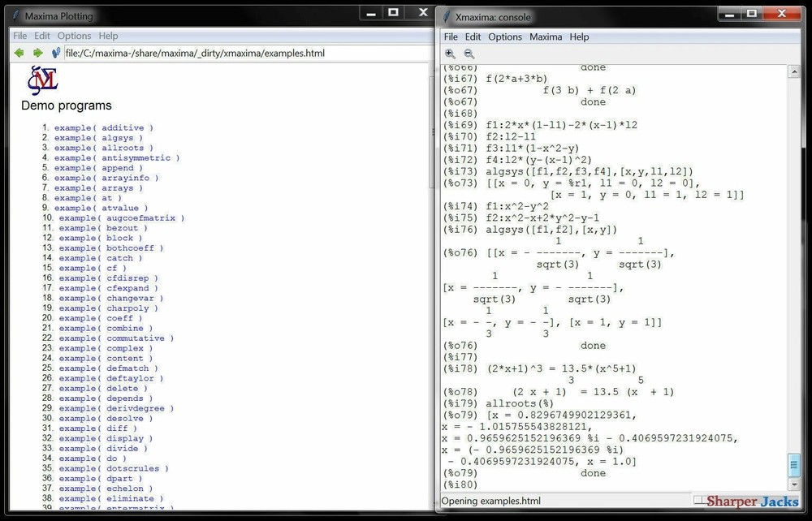Open File menu in Xmaxima console

tap(451, 37)
